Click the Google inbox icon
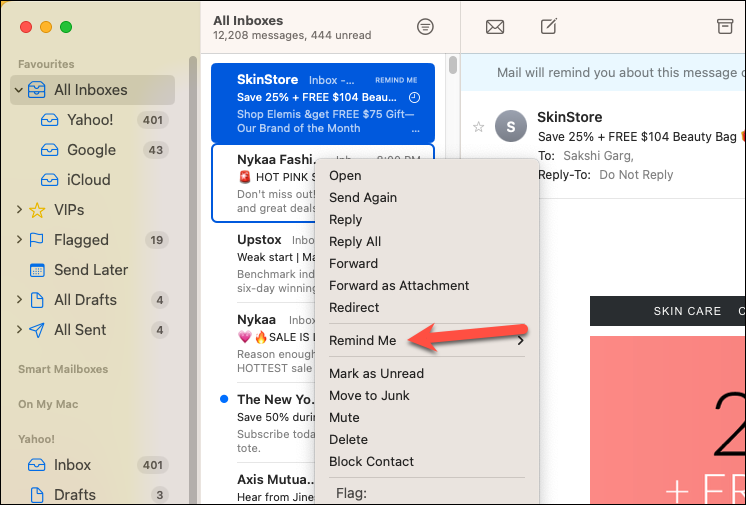 tap(49, 150)
